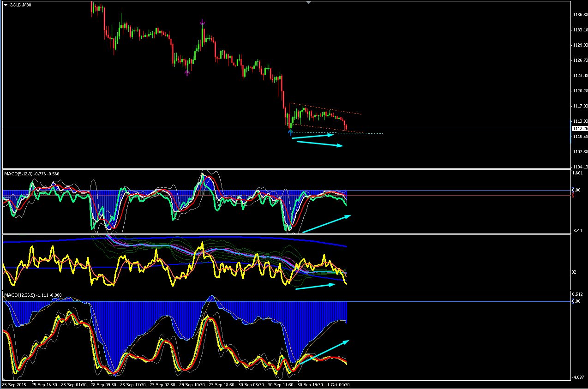This screenshot has width=588, height=389.
Task: Click the 25 Sep 16:30 time label
Action: [x=44, y=384]
